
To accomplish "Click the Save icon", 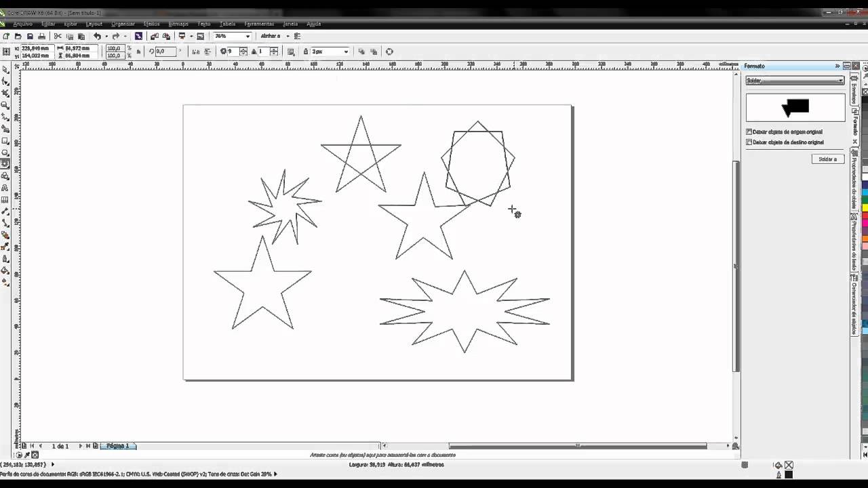I will 30,36.
